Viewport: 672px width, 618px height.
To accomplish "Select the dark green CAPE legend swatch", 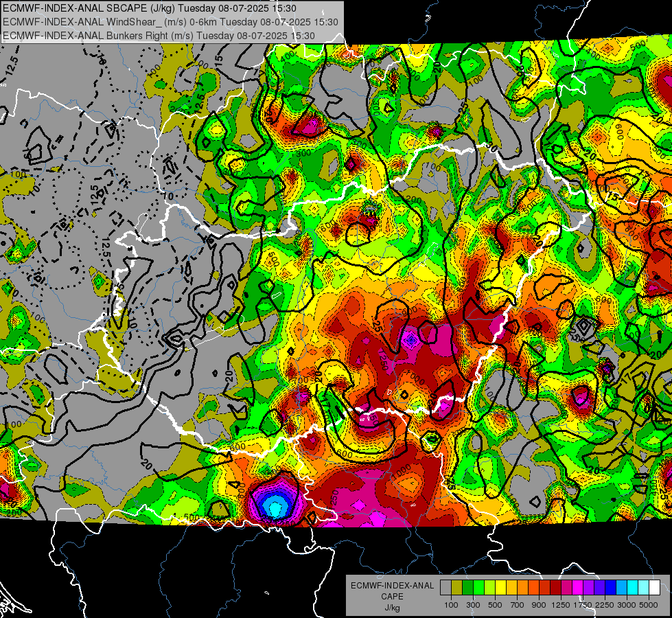I will pos(467,588).
